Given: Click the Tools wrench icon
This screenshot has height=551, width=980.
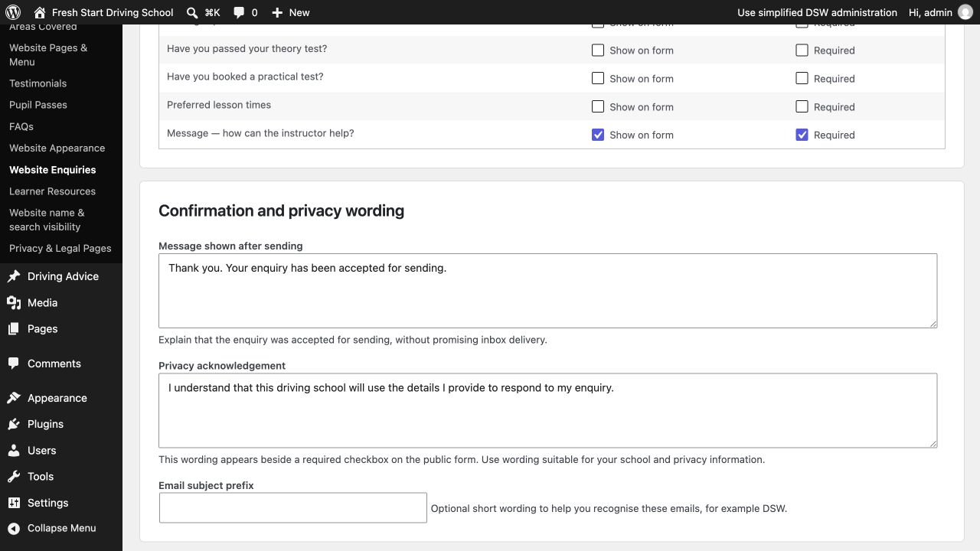Looking at the screenshot, I should pos(14,476).
